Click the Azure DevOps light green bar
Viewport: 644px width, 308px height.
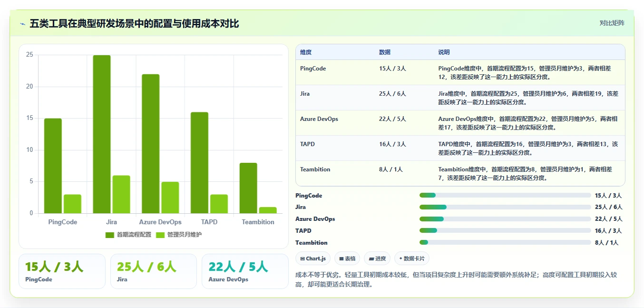point(170,198)
